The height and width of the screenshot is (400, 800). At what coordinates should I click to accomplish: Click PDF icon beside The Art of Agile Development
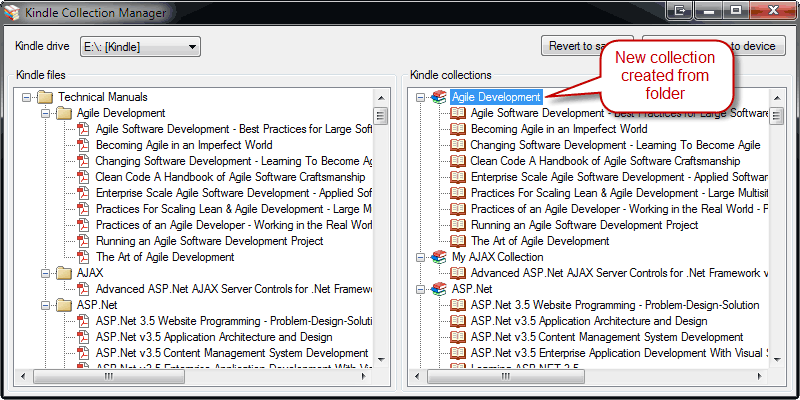(x=83, y=257)
